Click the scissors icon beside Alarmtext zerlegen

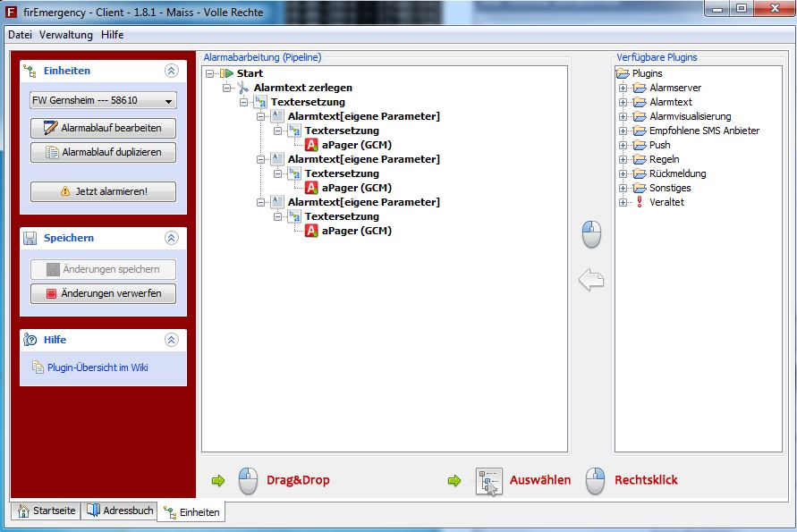point(243,88)
